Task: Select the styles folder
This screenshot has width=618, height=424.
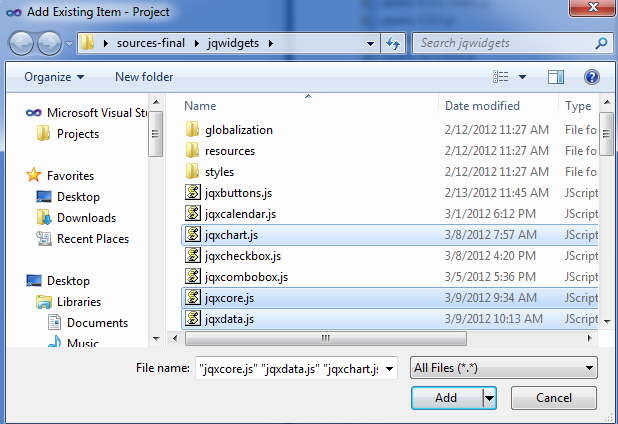Action: [389, 172]
